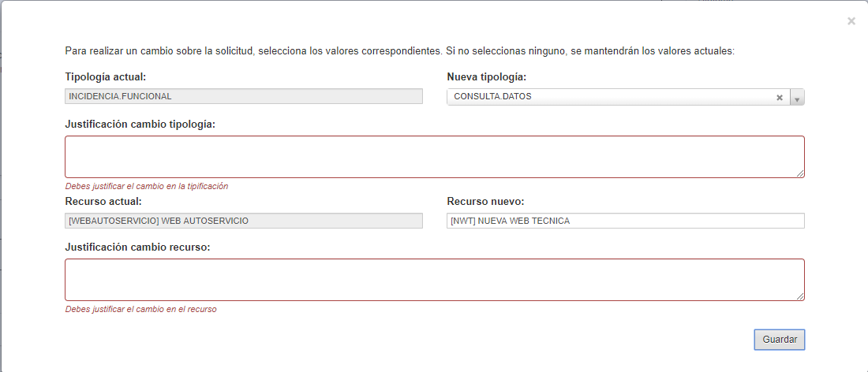Clear the CONSULTA.DATOS selection with the x icon
868x372 pixels.
pos(780,97)
